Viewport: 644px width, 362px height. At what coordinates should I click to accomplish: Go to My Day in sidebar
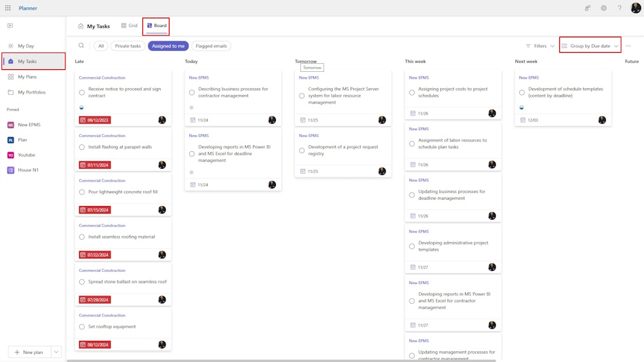tap(33, 46)
